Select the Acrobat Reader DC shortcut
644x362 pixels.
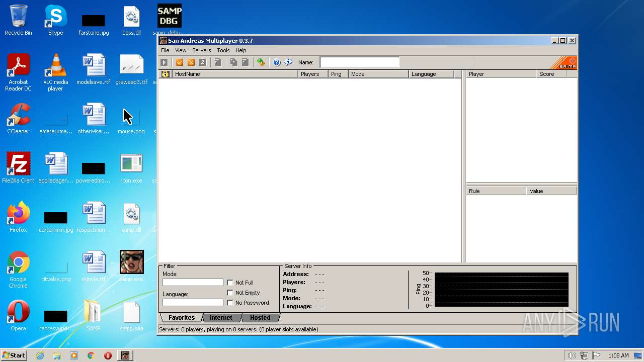click(x=18, y=72)
